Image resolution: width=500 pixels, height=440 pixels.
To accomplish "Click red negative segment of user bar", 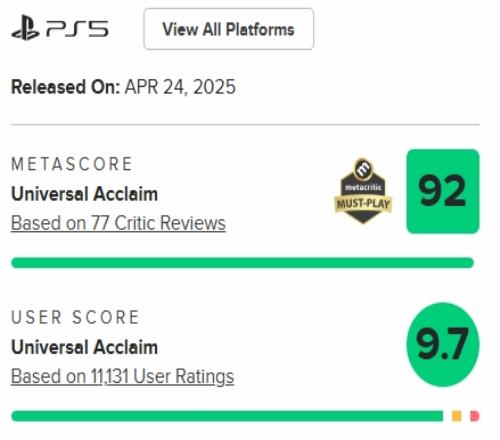I will [x=475, y=416].
